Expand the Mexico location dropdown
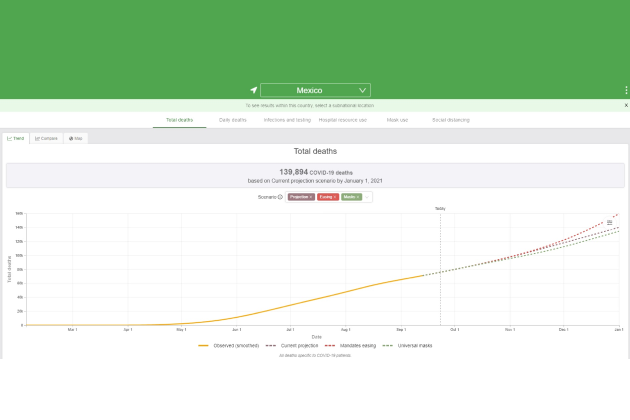Screen dimensions: 630x420 315,90
